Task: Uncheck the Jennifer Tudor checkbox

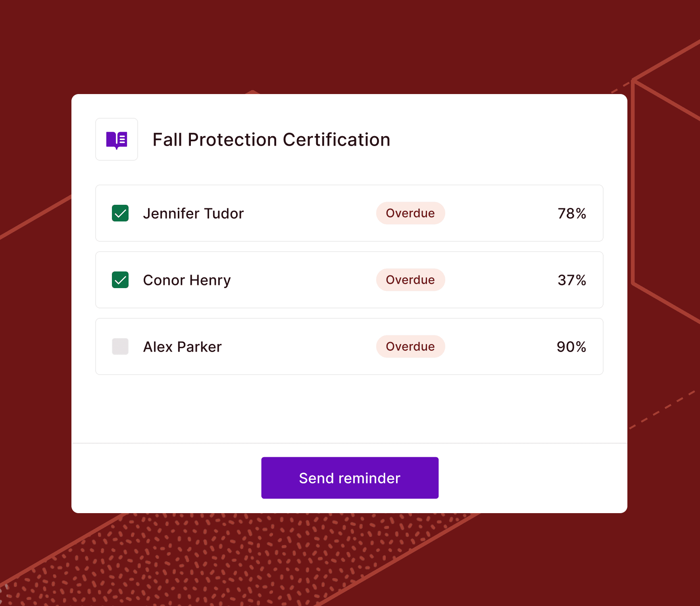Action: pos(120,213)
